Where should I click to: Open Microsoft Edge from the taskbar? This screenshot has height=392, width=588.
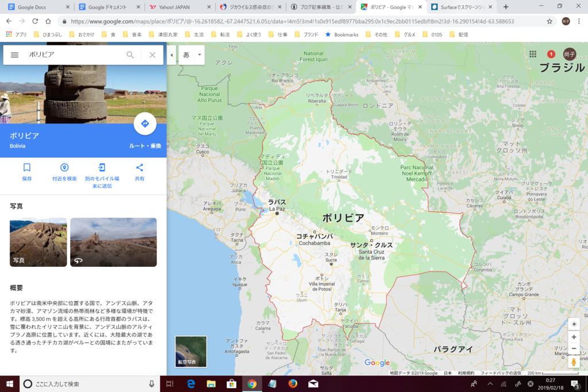[x=191, y=384]
